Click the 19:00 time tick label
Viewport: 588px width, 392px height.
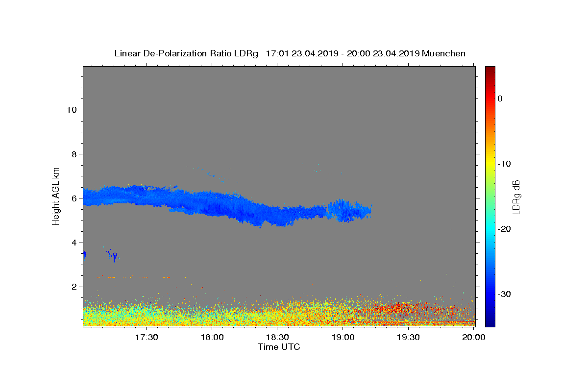[343, 337]
